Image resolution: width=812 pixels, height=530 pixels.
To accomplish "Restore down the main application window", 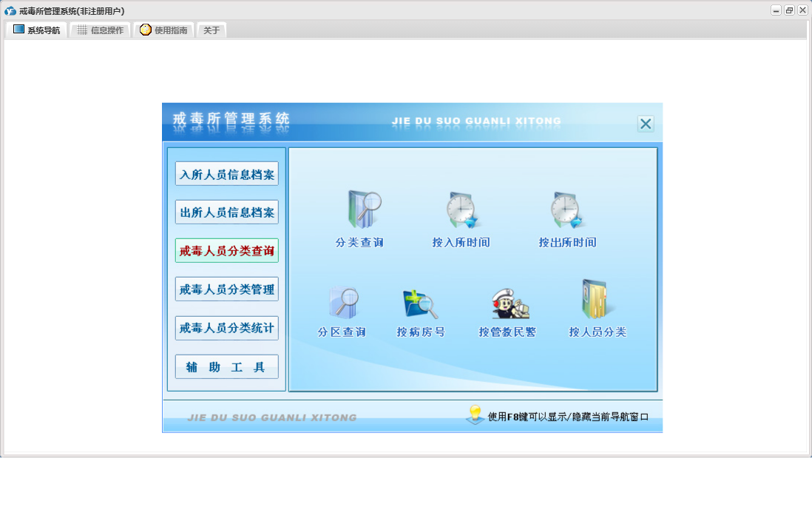I will [x=789, y=10].
